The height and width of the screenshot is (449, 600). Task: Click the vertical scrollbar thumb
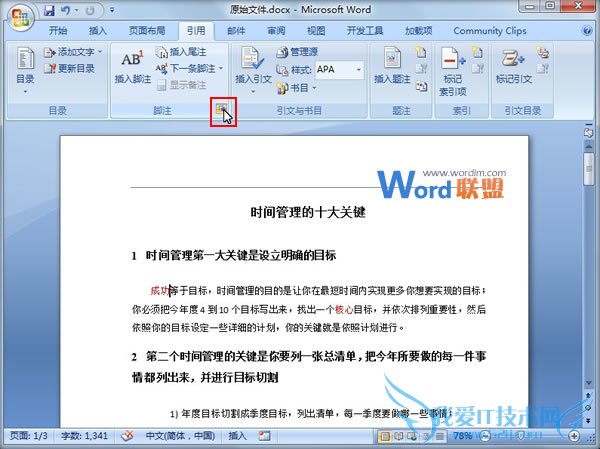click(x=589, y=168)
